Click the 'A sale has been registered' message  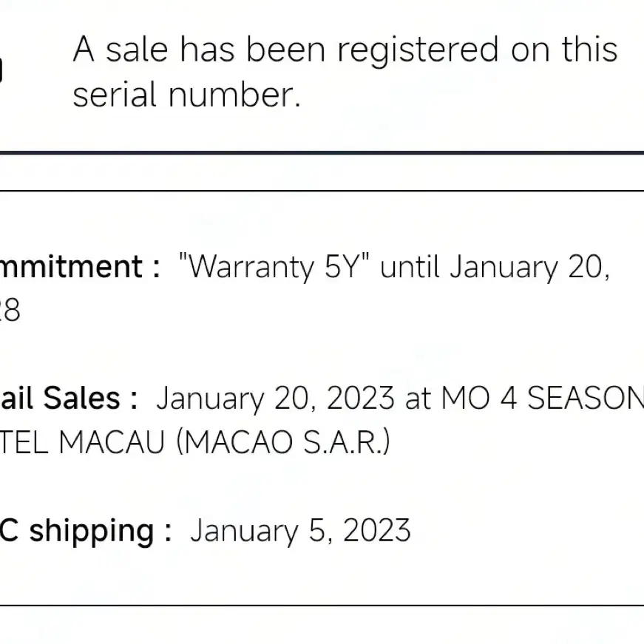click(x=345, y=72)
